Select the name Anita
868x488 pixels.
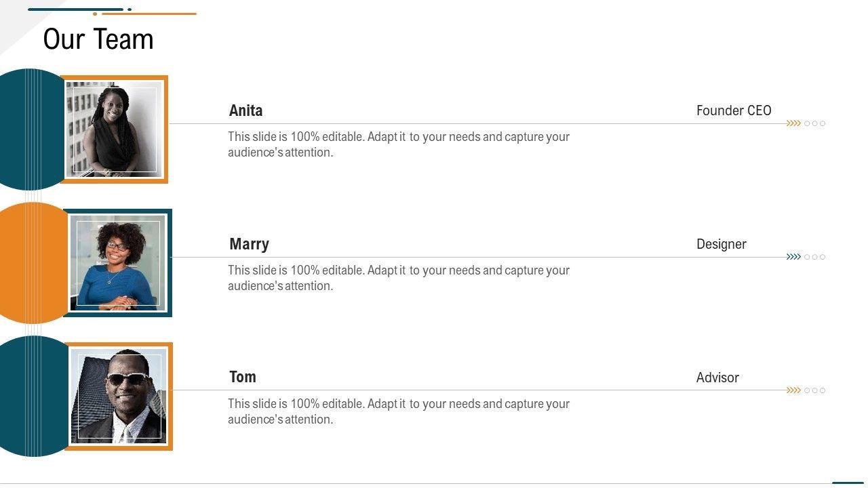245,110
